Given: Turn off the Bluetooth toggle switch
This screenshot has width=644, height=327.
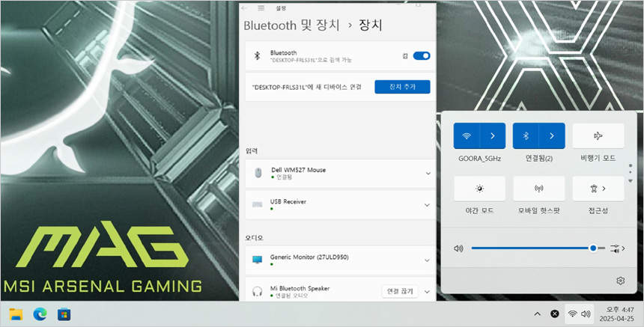Looking at the screenshot, I should pos(422,55).
